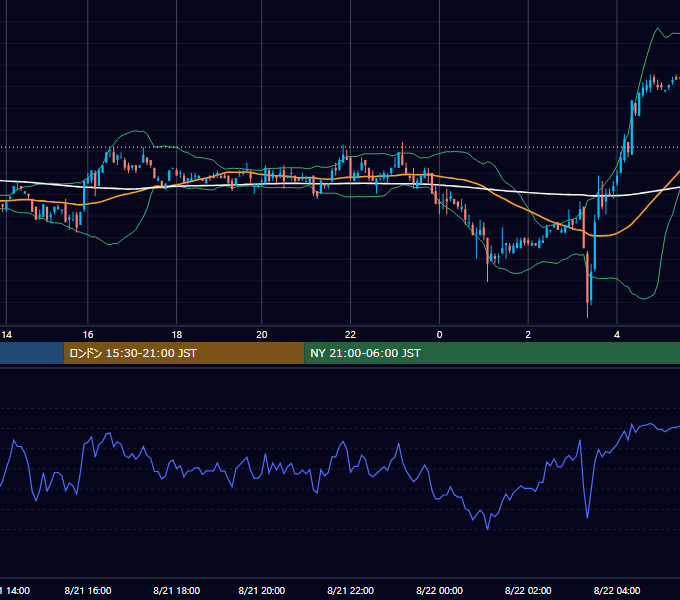This screenshot has height=600, width=680.
Task: Click the 8/22 02:00 label on oscillator axis
Action: tap(528, 590)
